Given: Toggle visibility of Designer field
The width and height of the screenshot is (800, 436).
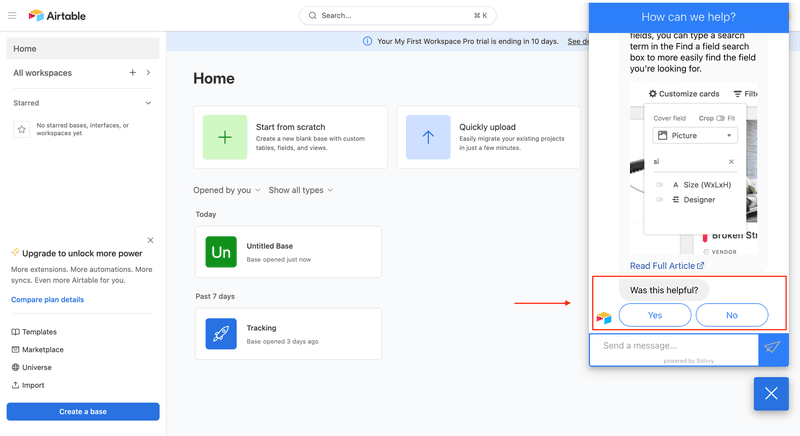Looking at the screenshot, I should (x=660, y=200).
